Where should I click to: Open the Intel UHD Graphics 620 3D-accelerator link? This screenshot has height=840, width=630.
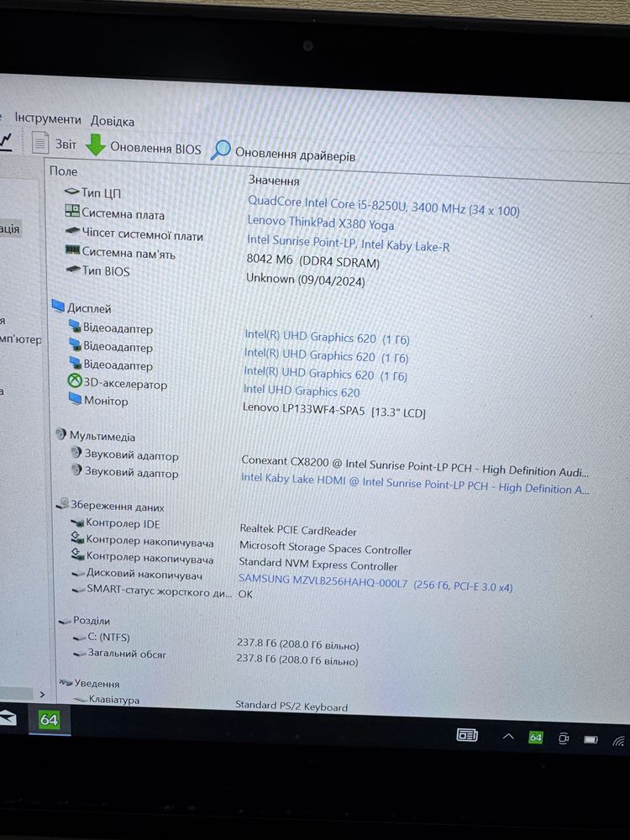[x=301, y=391]
